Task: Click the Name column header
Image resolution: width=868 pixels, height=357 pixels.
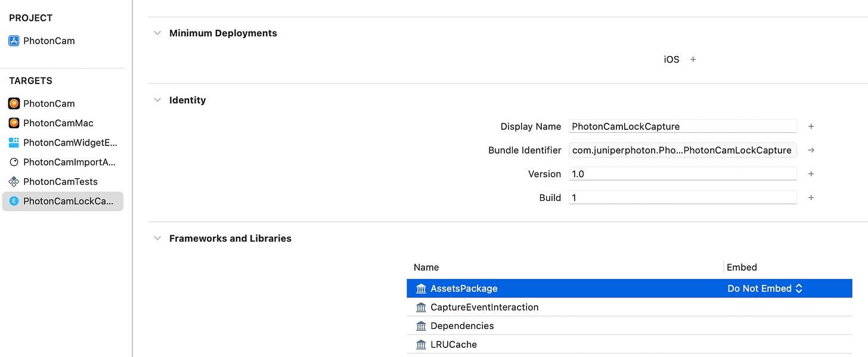Action: click(x=426, y=267)
